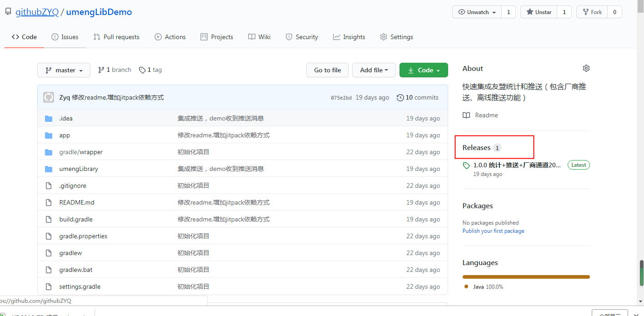644x316 pixels.
Task: Click the Java language color bar
Action: coord(526,276)
